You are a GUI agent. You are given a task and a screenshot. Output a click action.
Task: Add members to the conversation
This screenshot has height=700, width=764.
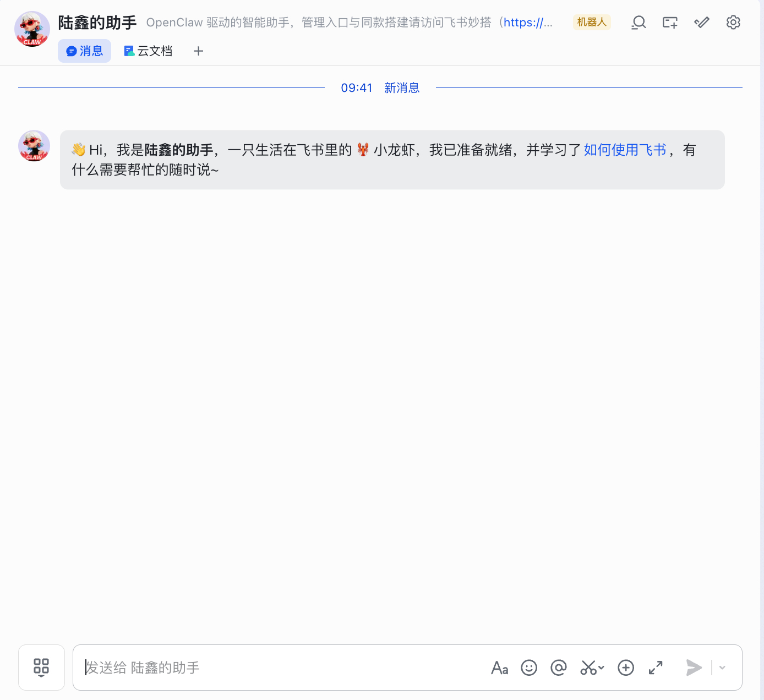(x=669, y=22)
